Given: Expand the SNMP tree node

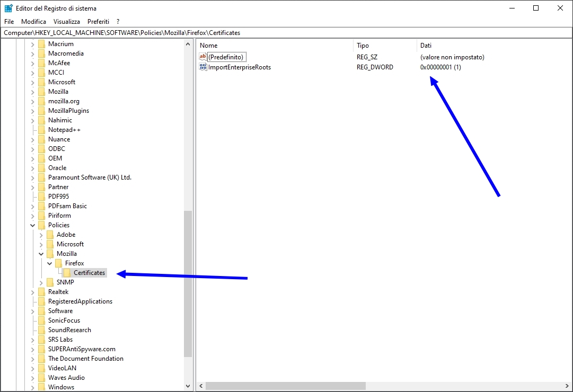Looking at the screenshot, I should click(41, 282).
